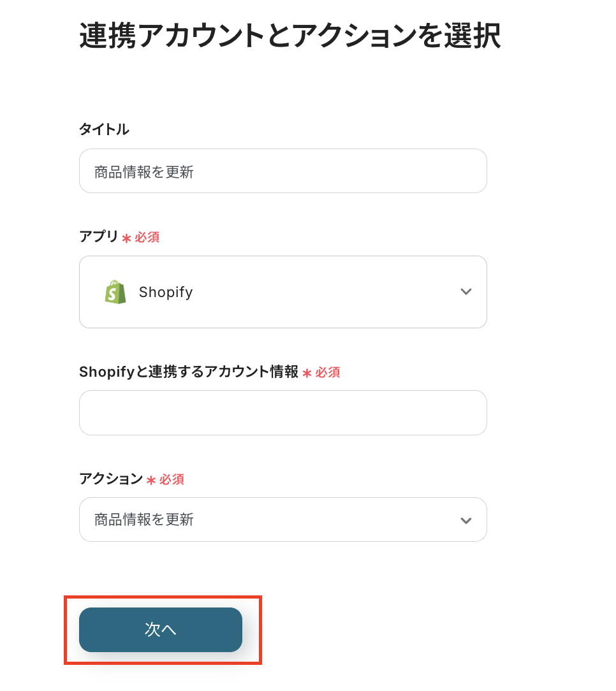Click the red asterisk beside アカウント情報 label

pos(307,374)
